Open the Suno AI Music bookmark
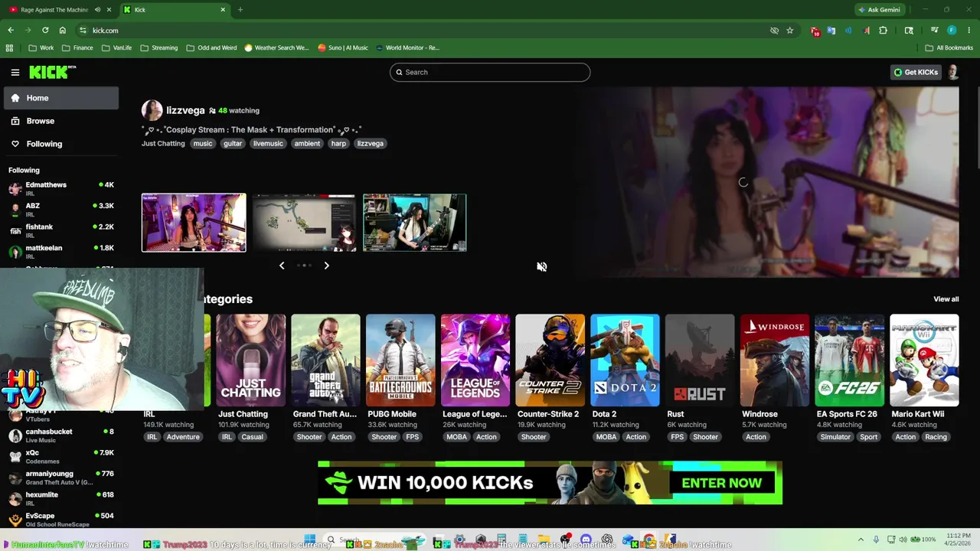 click(x=343, y=47)
